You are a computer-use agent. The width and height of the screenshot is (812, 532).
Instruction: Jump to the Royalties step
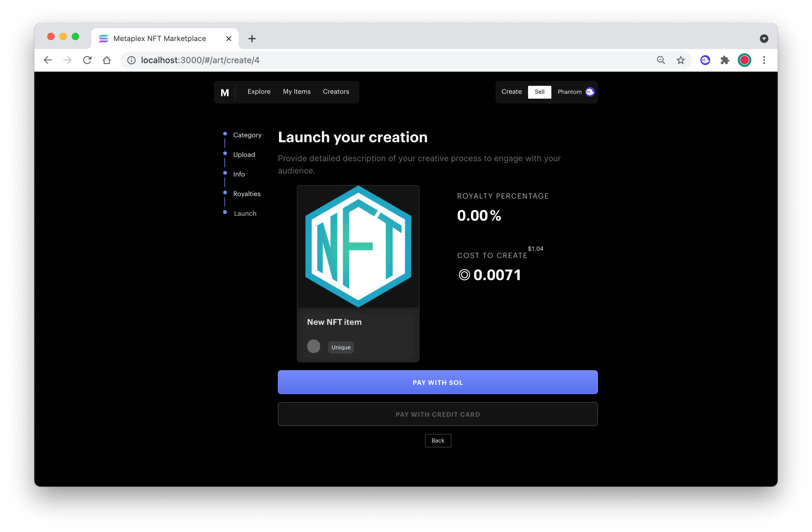[247, 194]
